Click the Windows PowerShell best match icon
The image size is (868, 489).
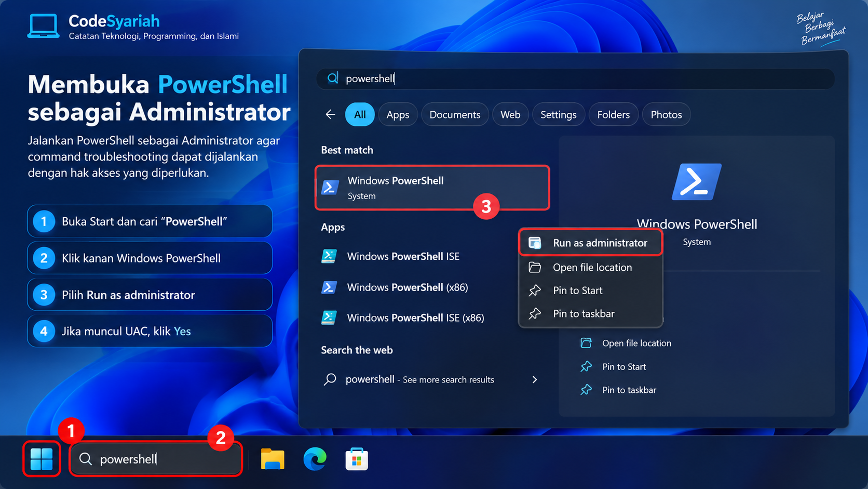click(x=330, y=187)
